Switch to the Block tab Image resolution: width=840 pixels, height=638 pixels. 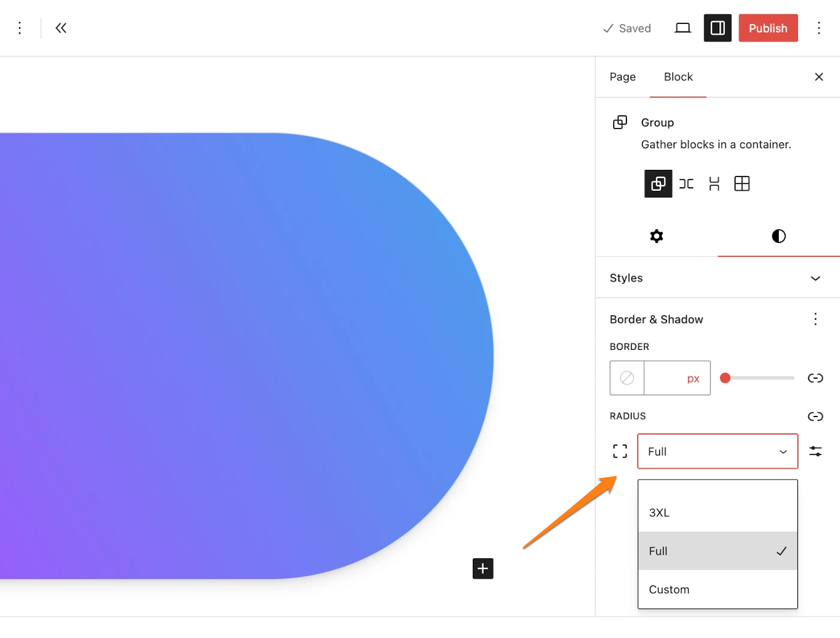pos(678,77)
